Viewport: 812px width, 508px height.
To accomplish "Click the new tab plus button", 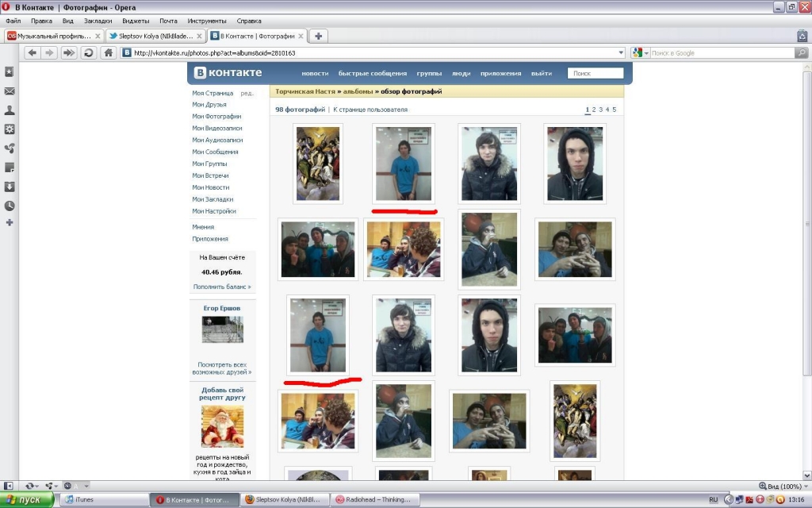I will [x=318, y=36].
